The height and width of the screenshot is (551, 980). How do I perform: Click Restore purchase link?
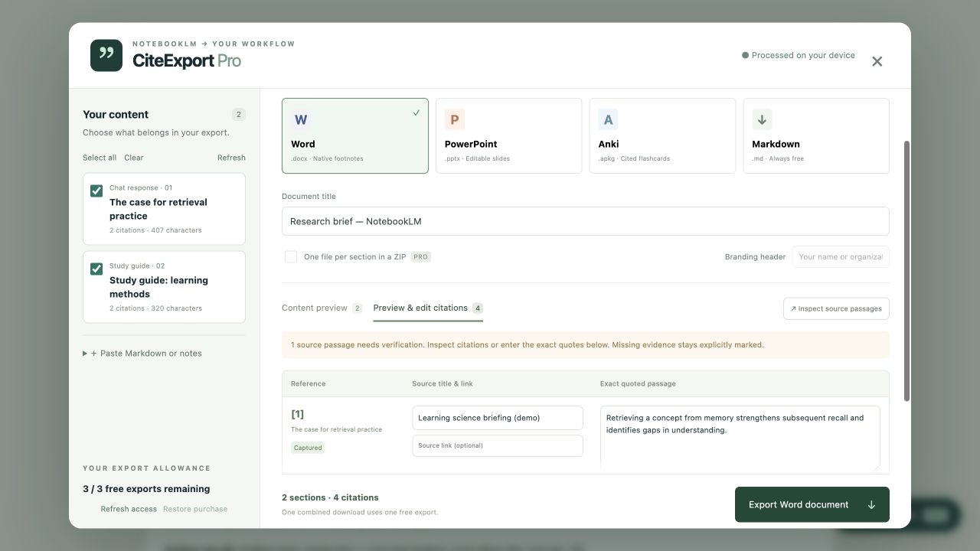(195, 509)
